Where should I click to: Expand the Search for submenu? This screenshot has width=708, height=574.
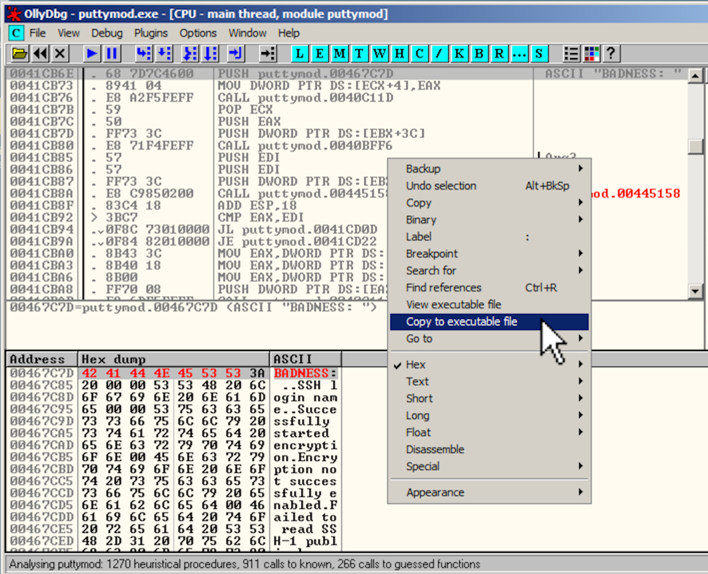point(431,271)
